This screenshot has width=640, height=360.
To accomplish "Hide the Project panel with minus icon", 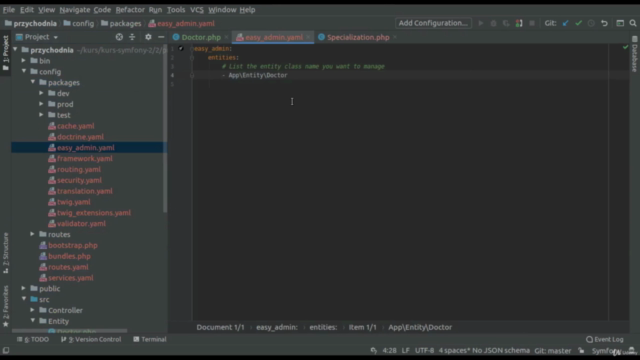I will coord(161,37).
